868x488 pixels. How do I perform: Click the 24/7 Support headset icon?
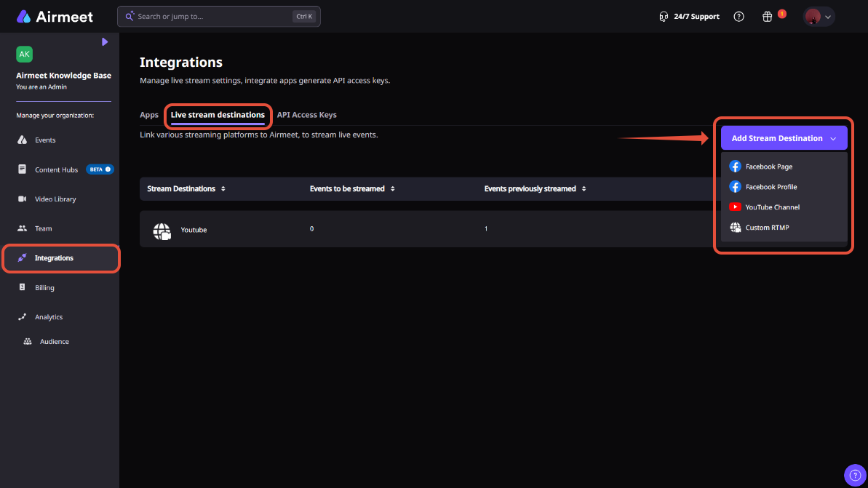(x=664, y=17)
